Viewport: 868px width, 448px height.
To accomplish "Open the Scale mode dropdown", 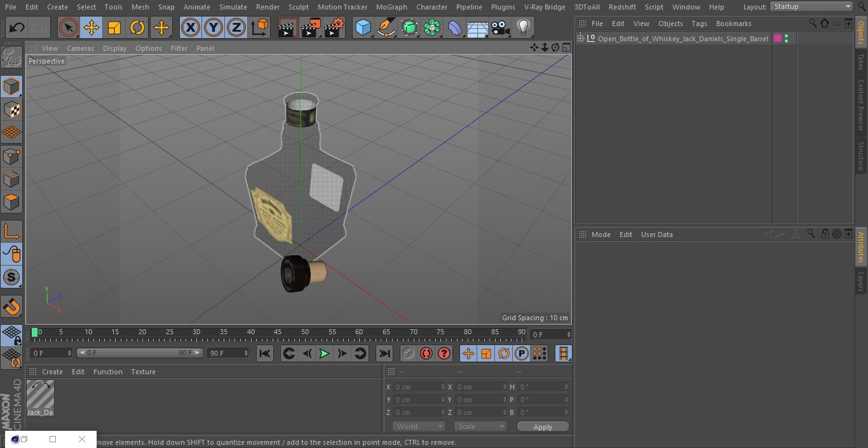I will [x=480, y=426].
